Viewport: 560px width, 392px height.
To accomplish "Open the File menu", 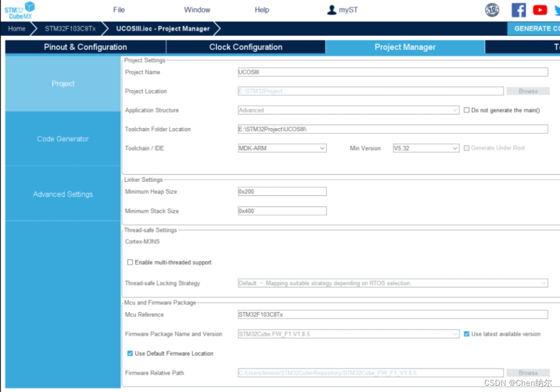I will tap(119, 10).
